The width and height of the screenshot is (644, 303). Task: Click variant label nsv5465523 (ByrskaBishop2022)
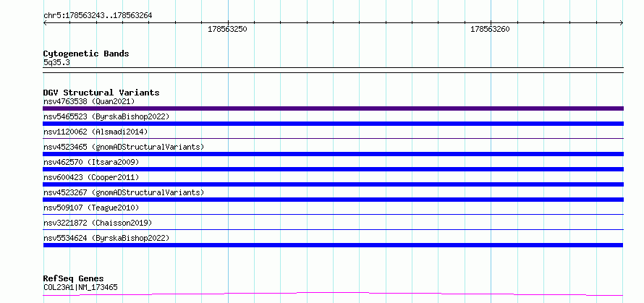point(106,116)
